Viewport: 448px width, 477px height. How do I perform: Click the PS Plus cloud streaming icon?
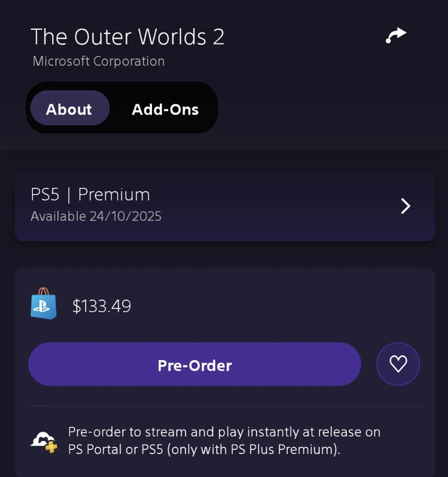(44, 441)
